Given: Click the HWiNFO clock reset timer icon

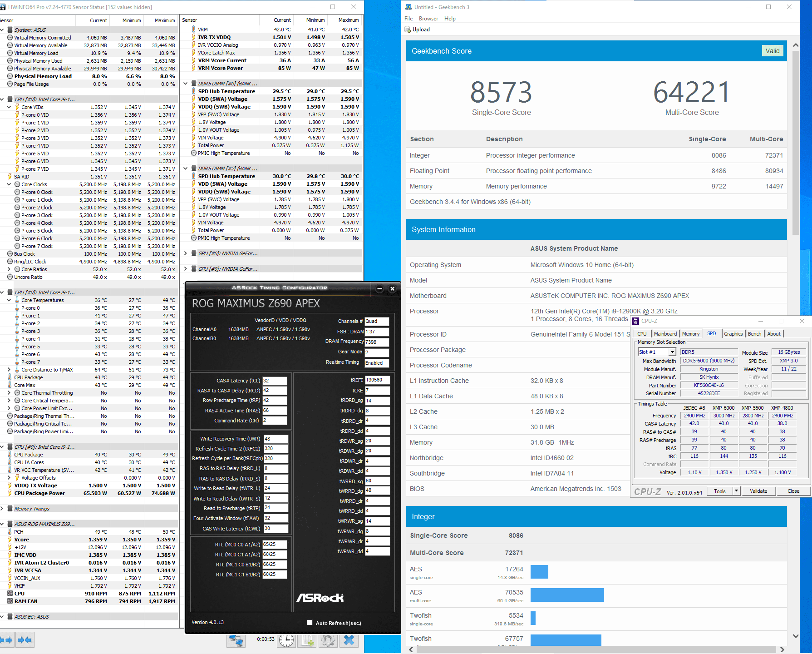Looking at the screenshot, I should pos(286,640).
